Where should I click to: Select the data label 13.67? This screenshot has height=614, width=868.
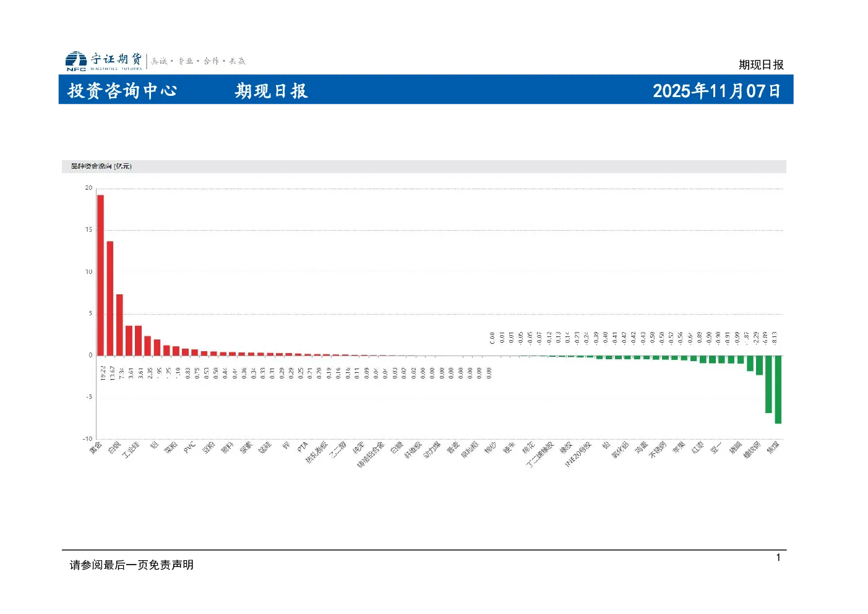click(112, 373)
